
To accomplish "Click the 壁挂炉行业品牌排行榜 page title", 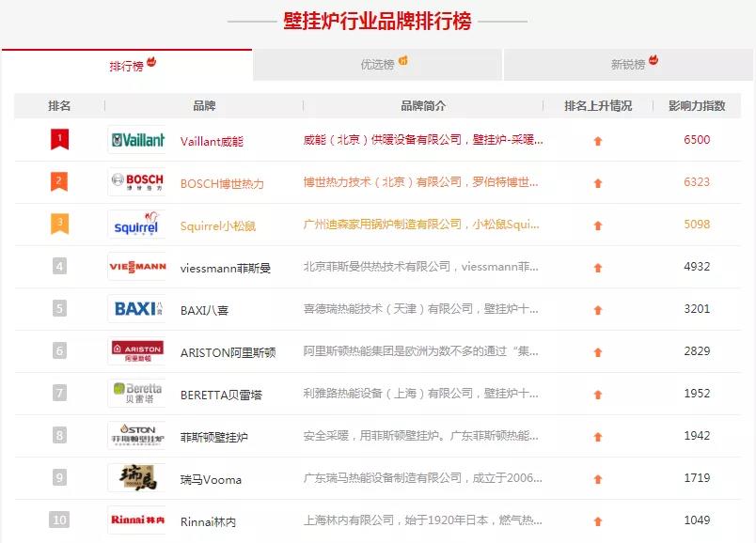I will tap(377, 22).
